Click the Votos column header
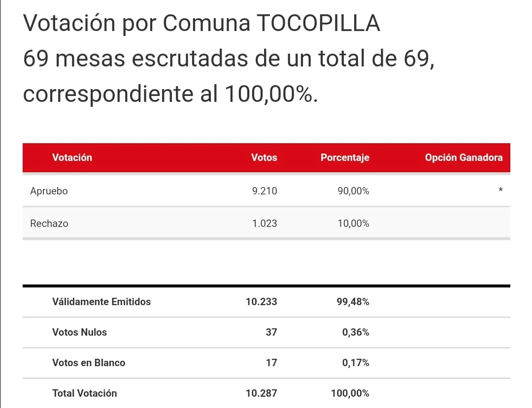Screen dimensions: 532x408 pos(264,157)
